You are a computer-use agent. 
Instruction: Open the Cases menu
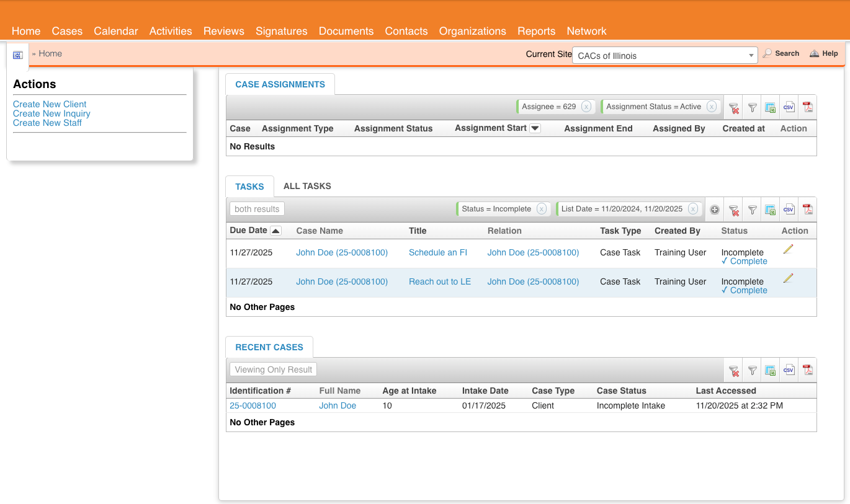click(x=67, y=31)
